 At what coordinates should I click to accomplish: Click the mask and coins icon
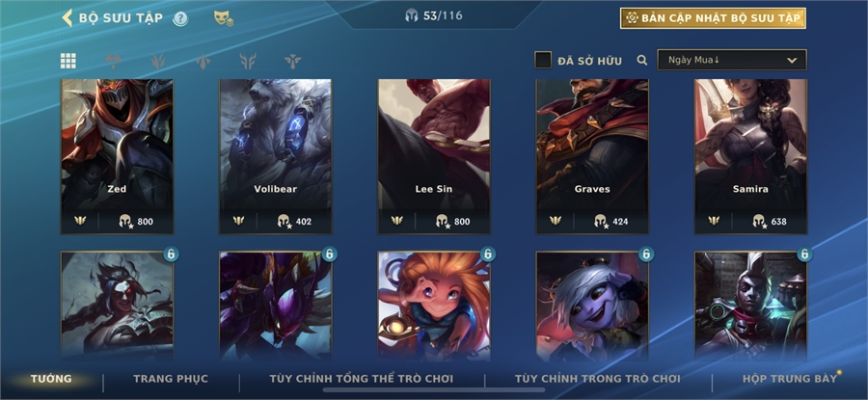224,18
